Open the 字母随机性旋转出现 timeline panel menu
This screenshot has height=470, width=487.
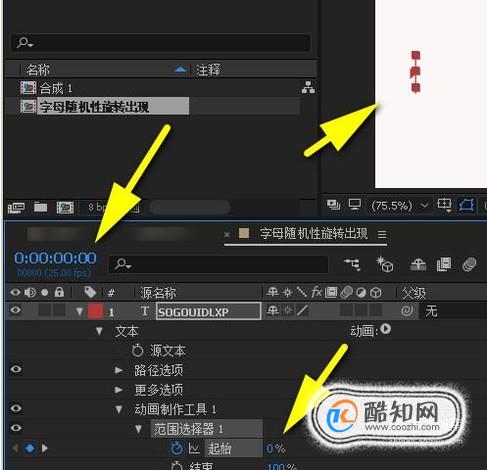click(382, 234)
